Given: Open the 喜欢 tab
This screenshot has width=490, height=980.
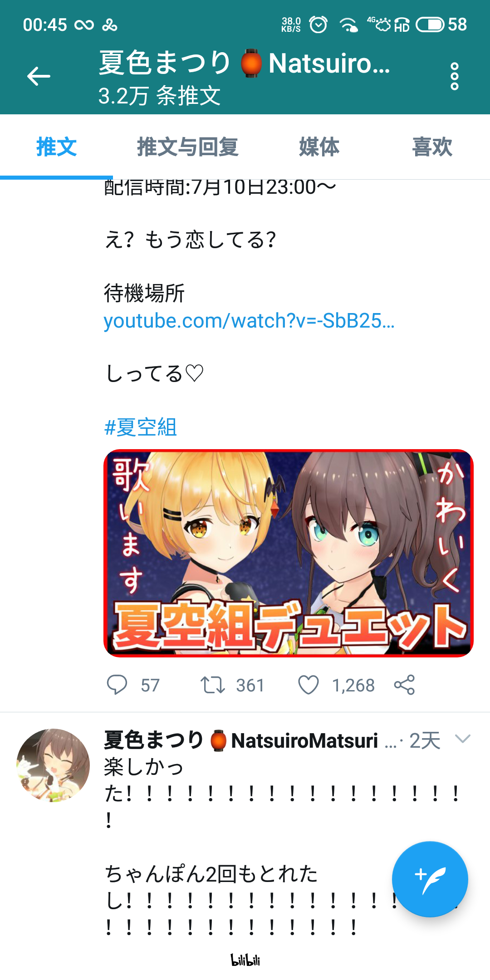Looking at the screenshot, I should coord(432,147).
